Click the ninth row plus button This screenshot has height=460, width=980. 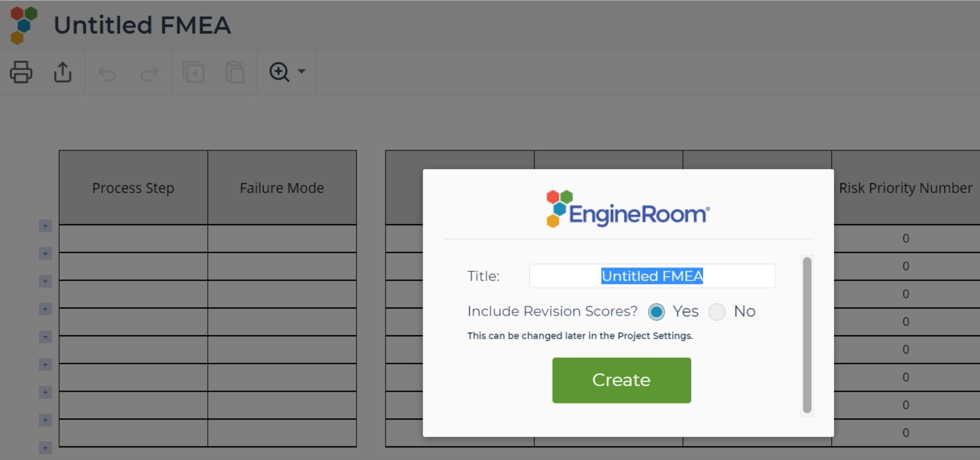tap(45, 449)
